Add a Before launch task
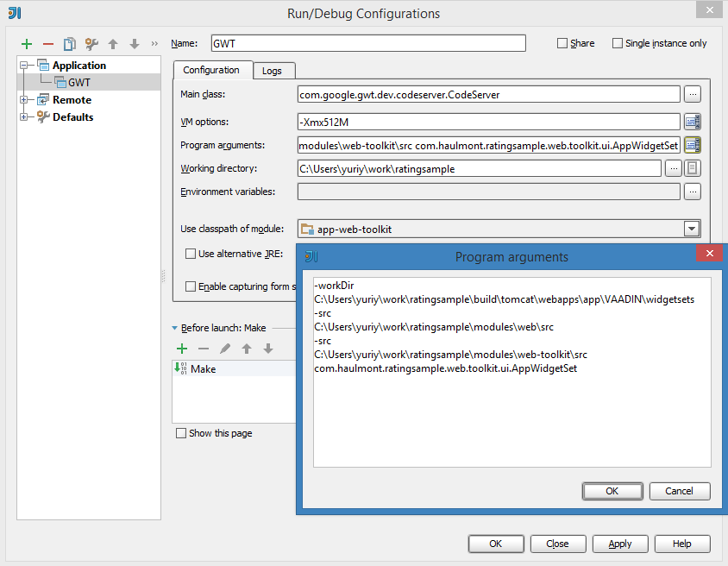The width and height of the screenshot is (728, 566). click(x=182, y=349)
